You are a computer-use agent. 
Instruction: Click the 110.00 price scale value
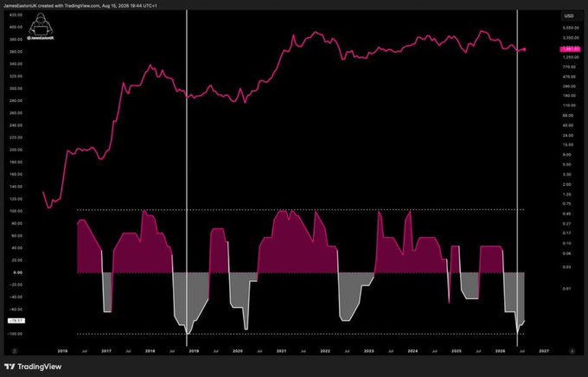[x=569, y=105]
